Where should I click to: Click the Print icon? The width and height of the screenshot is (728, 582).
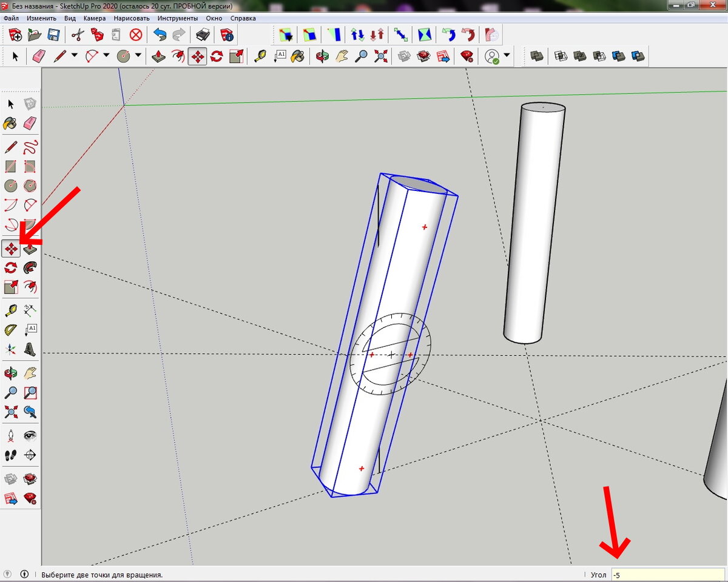point(202,34)
